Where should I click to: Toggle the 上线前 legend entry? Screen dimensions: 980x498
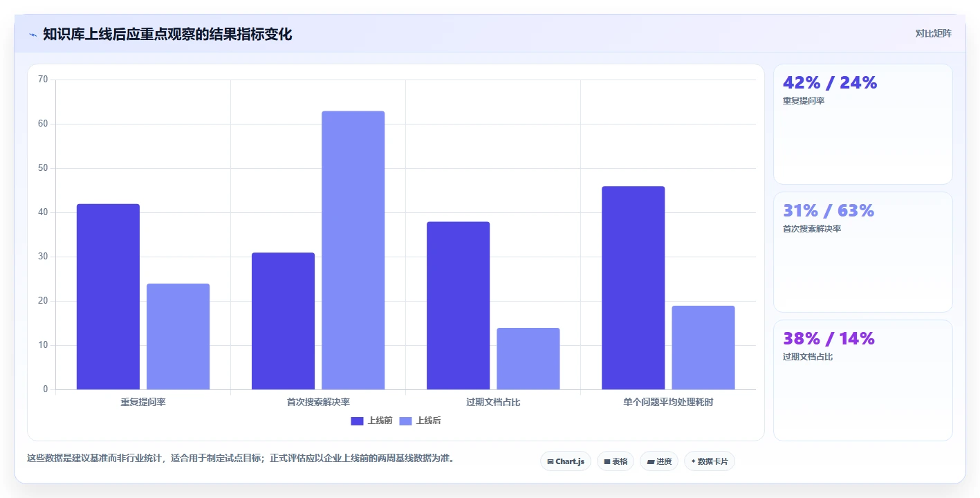[x=371, y=421]
